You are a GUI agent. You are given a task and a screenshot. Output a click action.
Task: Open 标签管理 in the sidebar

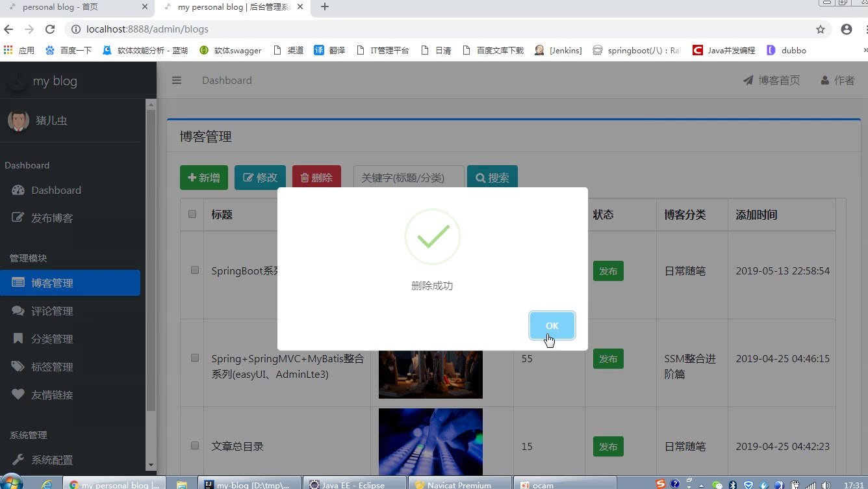point(70,367)
